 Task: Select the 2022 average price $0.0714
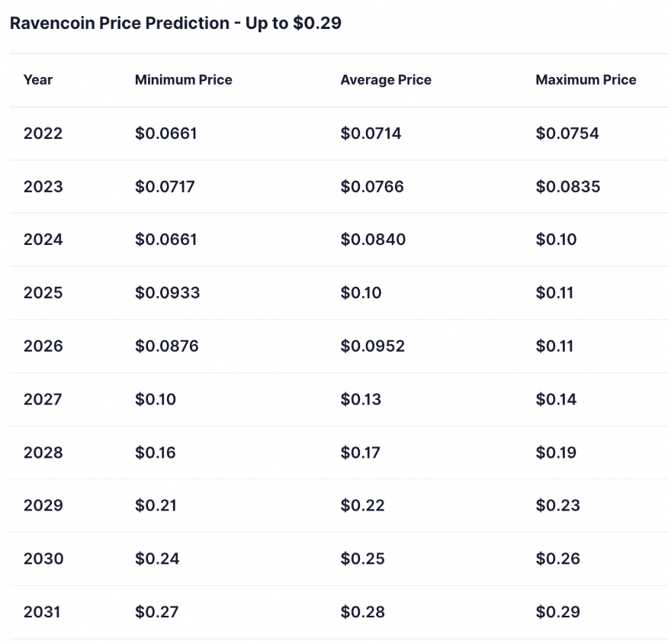pyautogui.click(x=371, y=134)
